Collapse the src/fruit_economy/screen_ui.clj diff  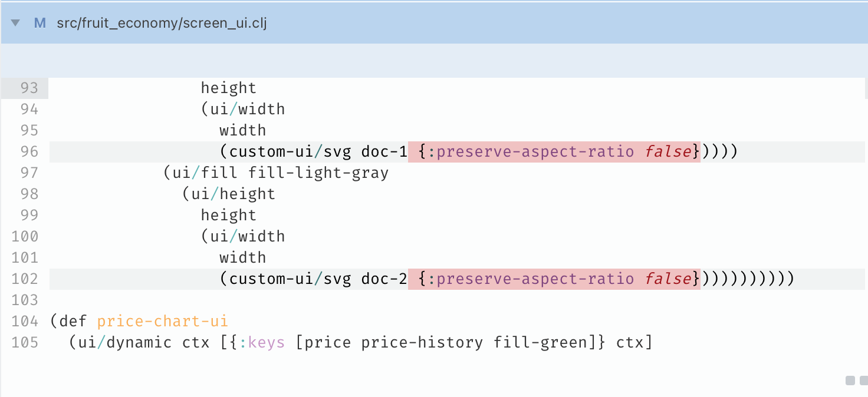pyautogui.click(x=15, y=23)
